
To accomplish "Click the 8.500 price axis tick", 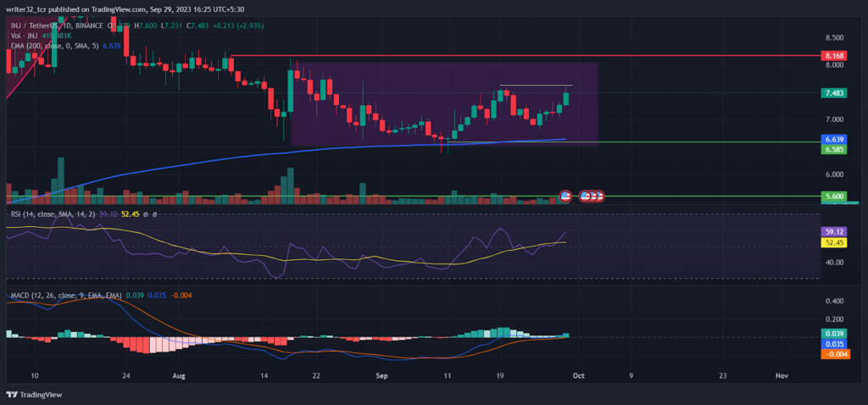I will click(834, 38).
